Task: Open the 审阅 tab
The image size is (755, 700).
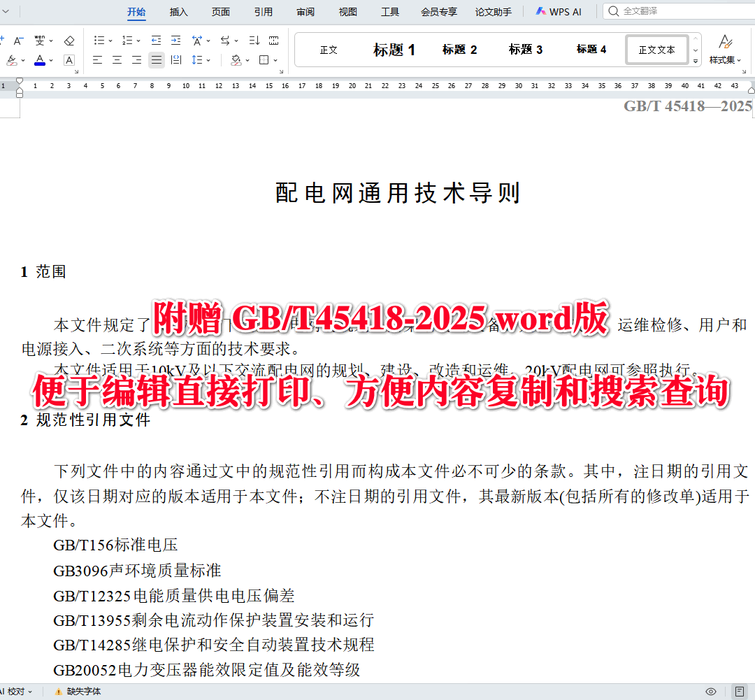Action: (x=305, y=12)
